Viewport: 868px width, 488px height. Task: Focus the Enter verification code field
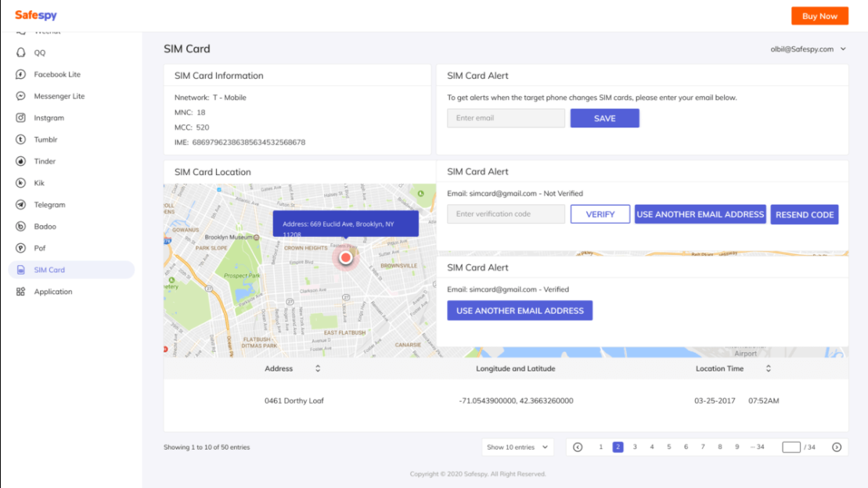tap(506, 214)
